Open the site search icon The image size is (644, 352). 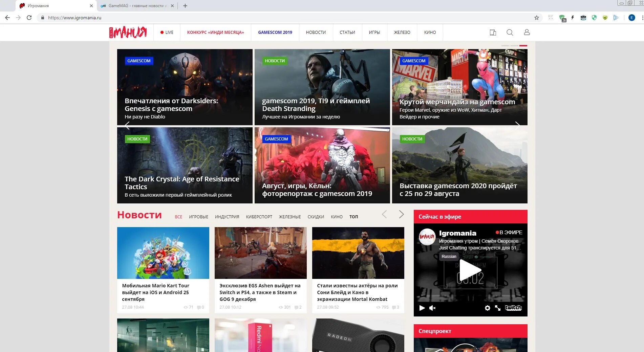tap(510, 32)
